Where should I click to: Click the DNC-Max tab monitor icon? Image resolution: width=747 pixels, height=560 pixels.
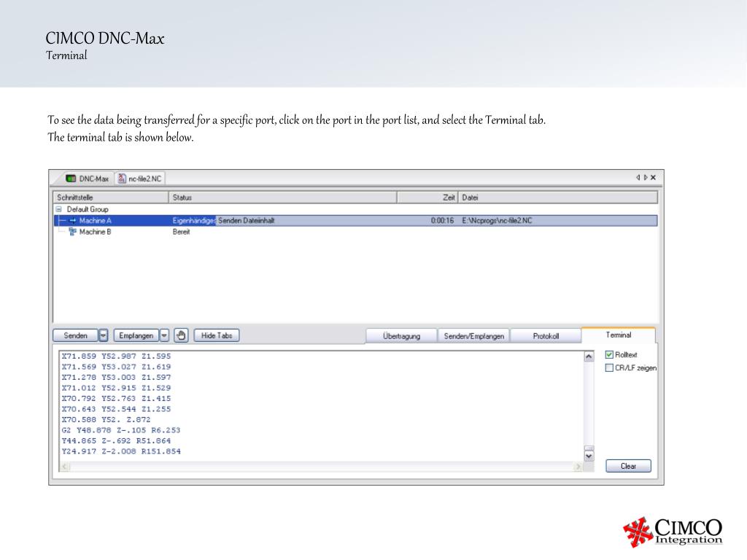tap(71, 179)
